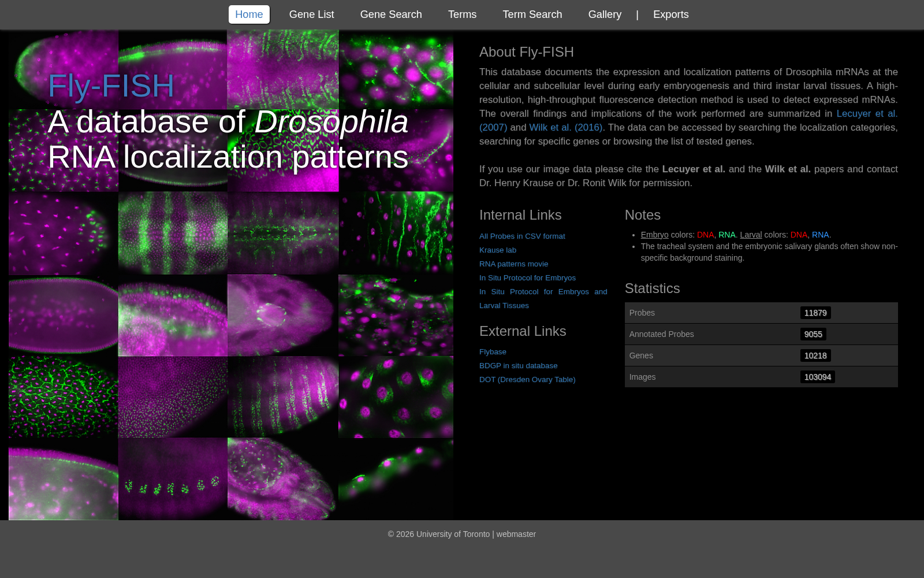Viewport: 924px width, 578px height.
Task: Select Terms menu item
Action: pyautogui.click(x=462, y=14)
